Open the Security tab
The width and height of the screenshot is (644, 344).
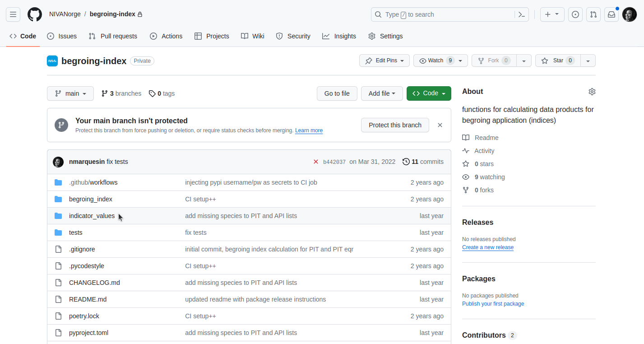click(293, 36)
